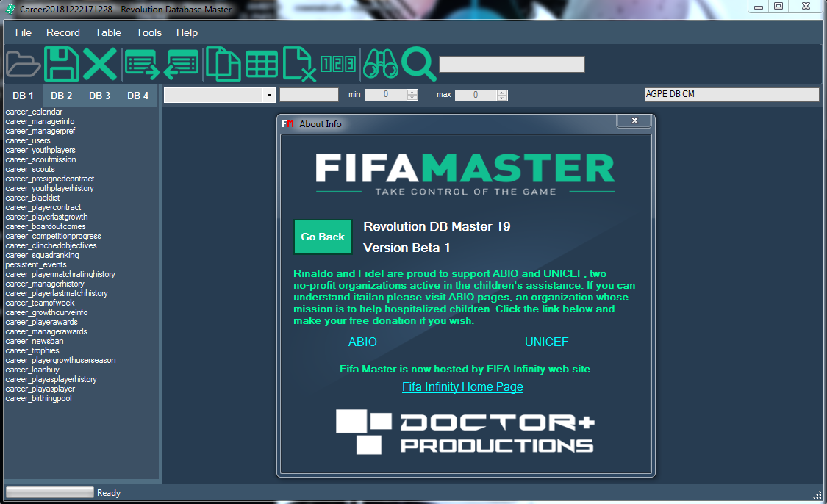Click the search text field in toolbar

(x=512, y=65)
